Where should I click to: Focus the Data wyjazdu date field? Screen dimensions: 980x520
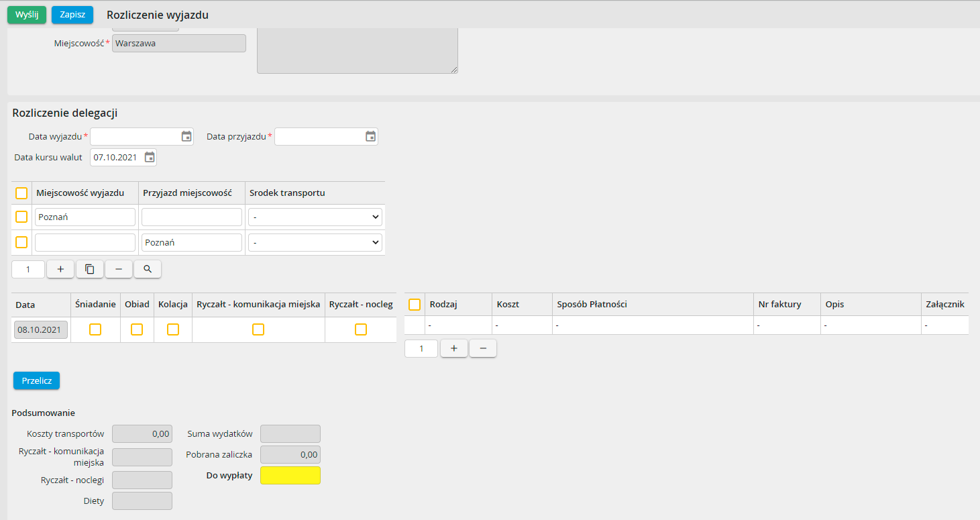click(x=142, y=136)
